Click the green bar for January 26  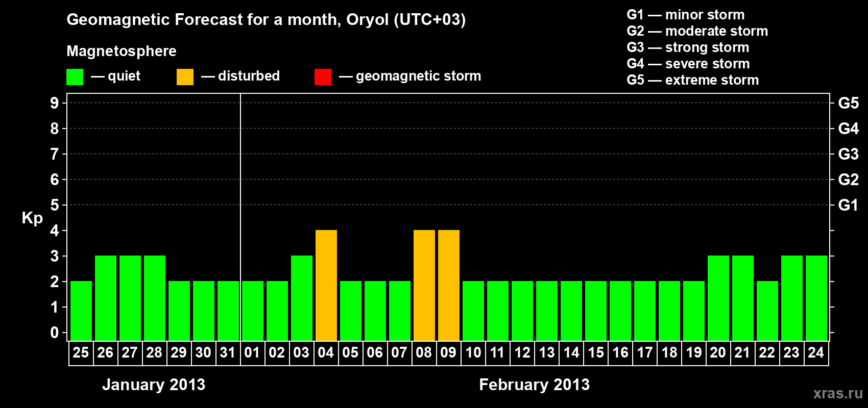coord(106,298)
